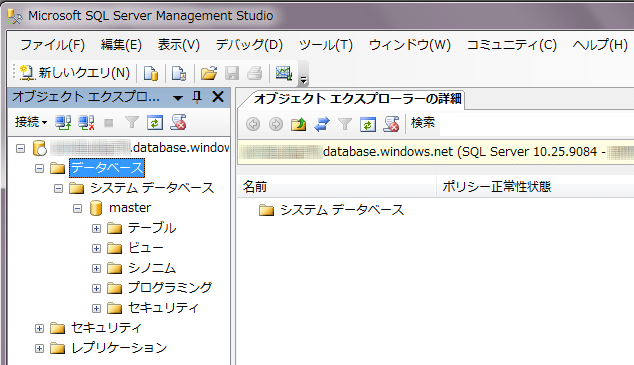Click the Forward arrow in details toolbar
Viewport: 634px width, 365px height.
[276, 124]
